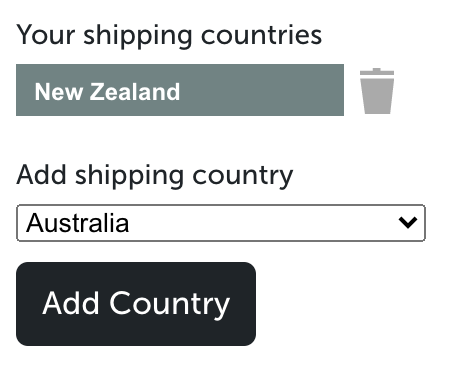The width and height of the screenshot is (454, 372).
Task: Confirm adding the selected country
Action: click(136, 304)
